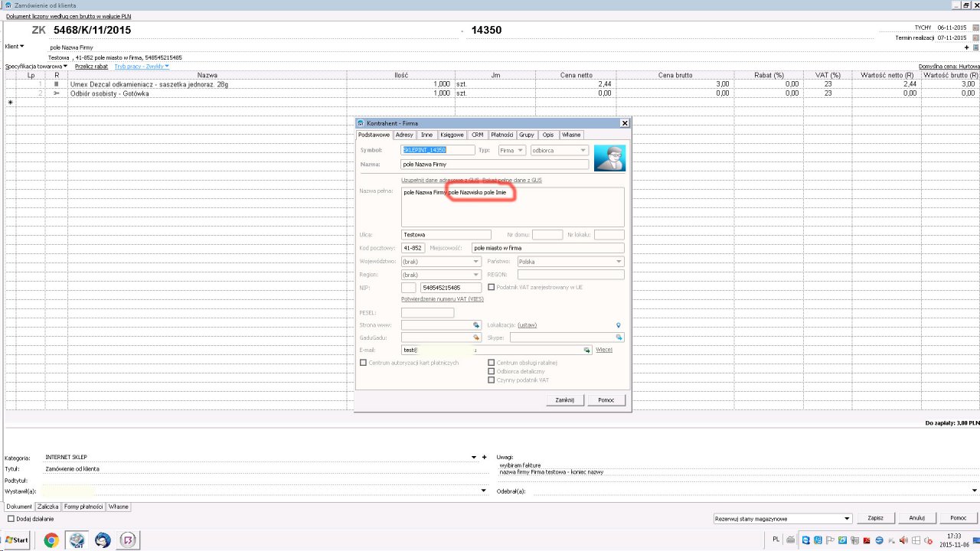Open the client card icon beside the plus

click(x=975, y=47)
